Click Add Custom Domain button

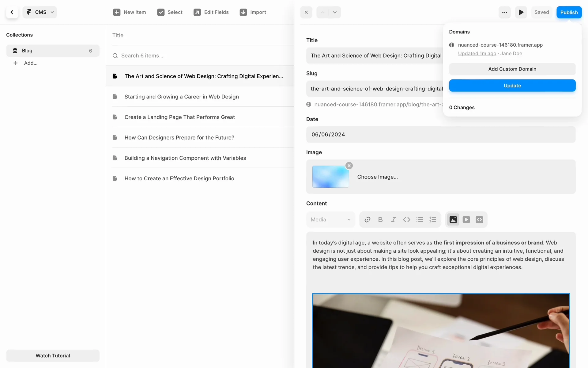click(512, 69)
